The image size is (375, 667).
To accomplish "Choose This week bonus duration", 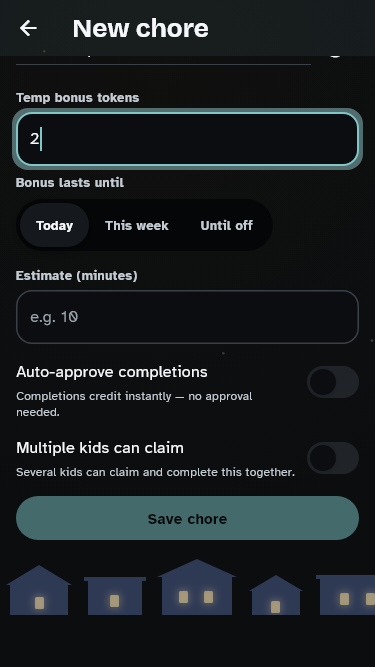I will point(137,225).
